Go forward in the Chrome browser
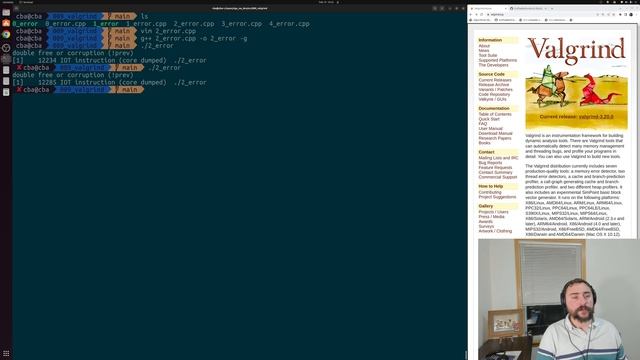Image resolution: width=640 pixels, height=360 pixels. pyautogui.click(x=476, y=14)
